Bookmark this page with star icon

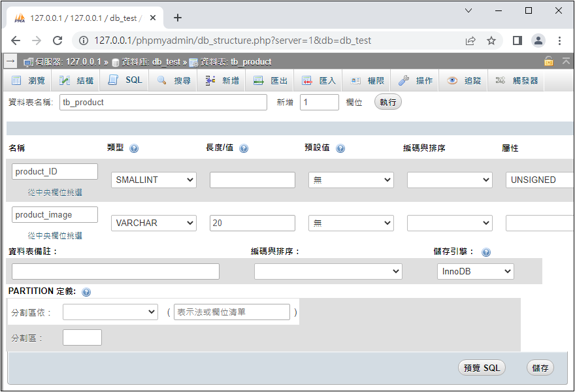point(491,41)
